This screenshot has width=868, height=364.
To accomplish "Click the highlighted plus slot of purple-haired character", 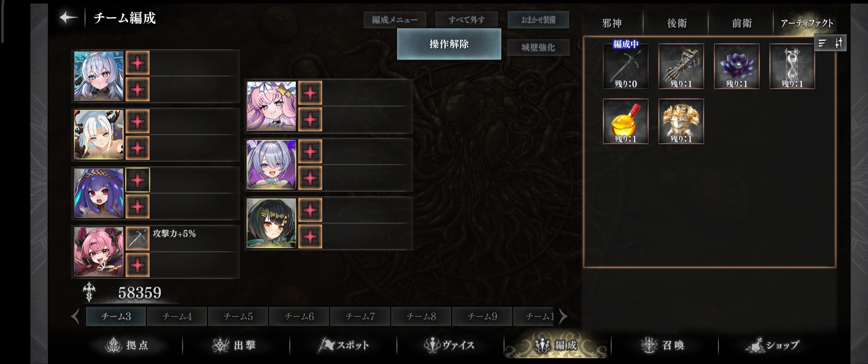I will click(137, 180).
